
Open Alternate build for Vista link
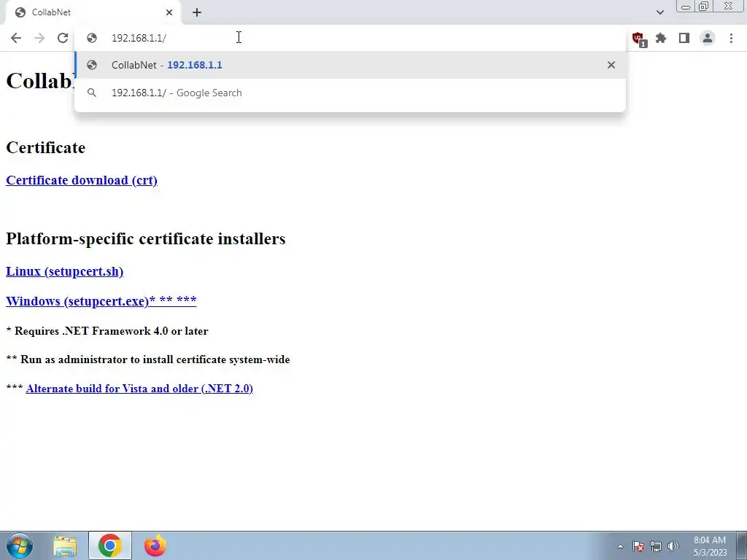coord(139,389)
